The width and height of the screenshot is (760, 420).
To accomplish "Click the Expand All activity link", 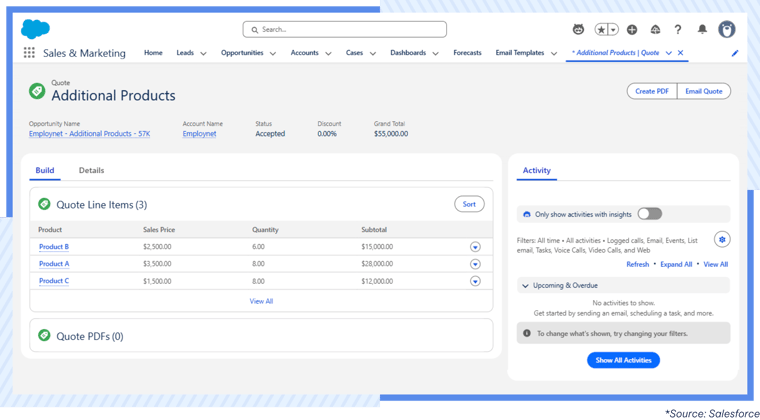I will (676, 264).
